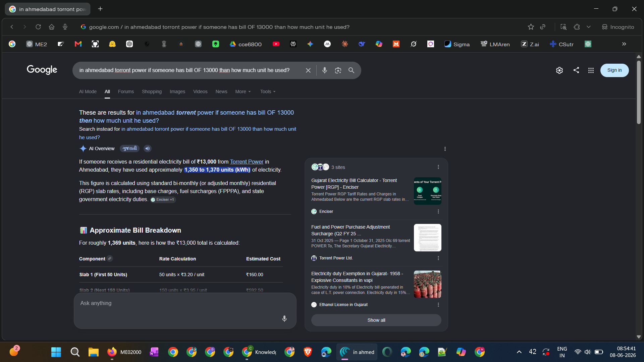Open AI Overview more options menu
644x362 pixels.
pos(445,149)
